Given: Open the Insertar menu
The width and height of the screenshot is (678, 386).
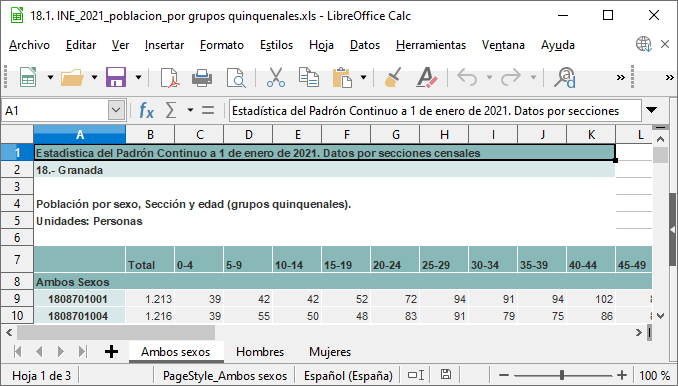Looking at the screenshot, I should (x=164, y=45).
